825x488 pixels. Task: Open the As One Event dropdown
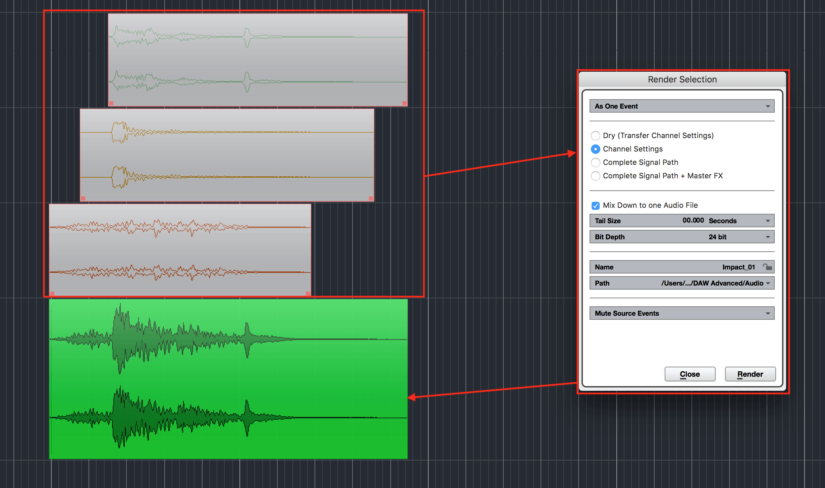tap(682, 106)
